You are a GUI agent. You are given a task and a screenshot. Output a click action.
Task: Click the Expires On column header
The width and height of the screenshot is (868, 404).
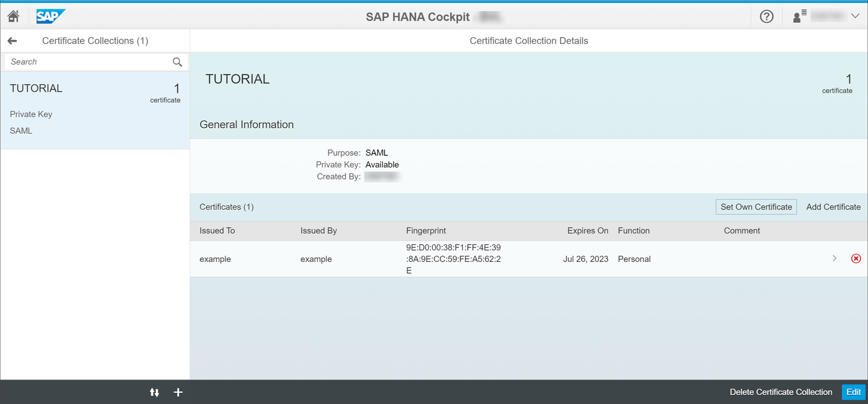(x=588, y=231)
